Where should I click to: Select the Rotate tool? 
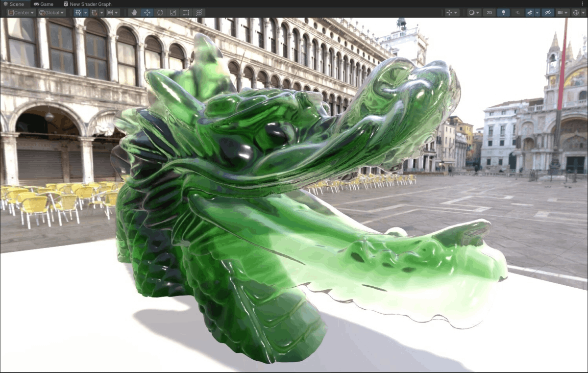click(160, 13)
